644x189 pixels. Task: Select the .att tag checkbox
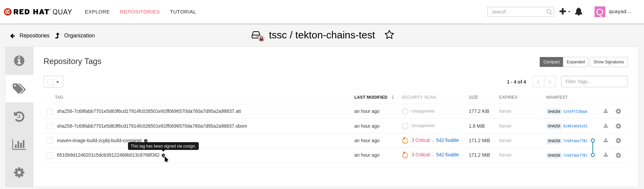50,112
